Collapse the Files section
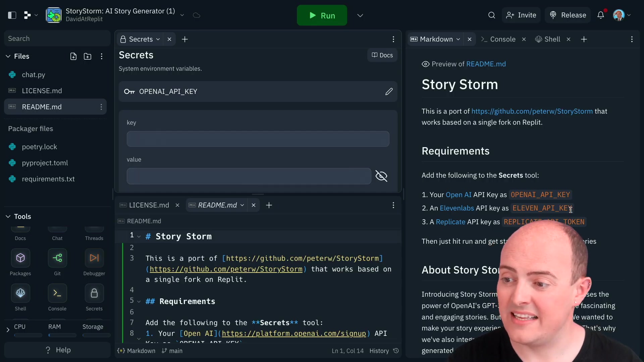Image resolution: width=644 pixels, height=362 pixels. pos(8,56)
